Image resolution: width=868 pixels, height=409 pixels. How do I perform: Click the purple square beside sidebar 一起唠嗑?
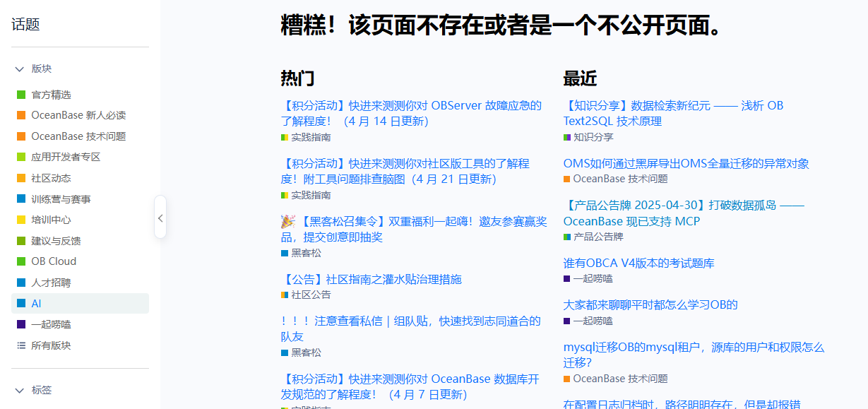(x=21, y=324)
